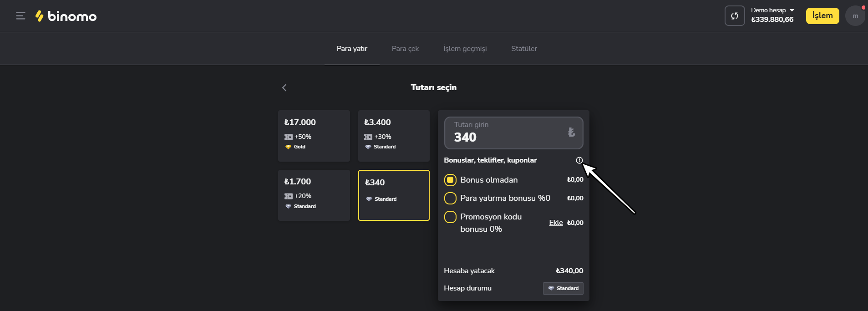Open the hamburger menu
868x311 pixels.
click(20, 16)
